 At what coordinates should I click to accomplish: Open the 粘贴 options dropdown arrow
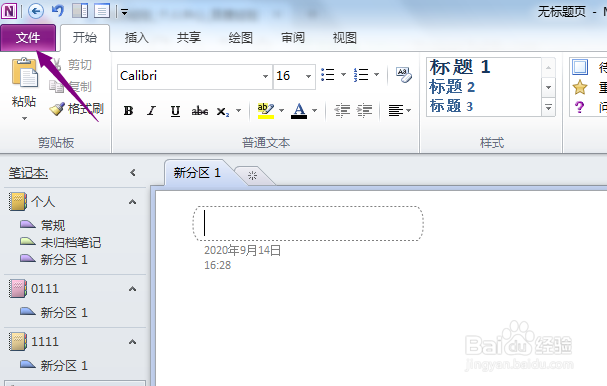(x=24, y=118)
